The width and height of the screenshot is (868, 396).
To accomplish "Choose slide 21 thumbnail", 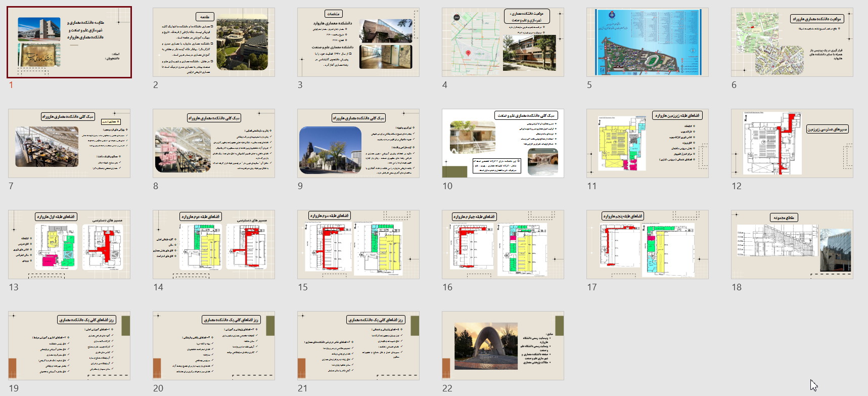I will coord(358,346).
